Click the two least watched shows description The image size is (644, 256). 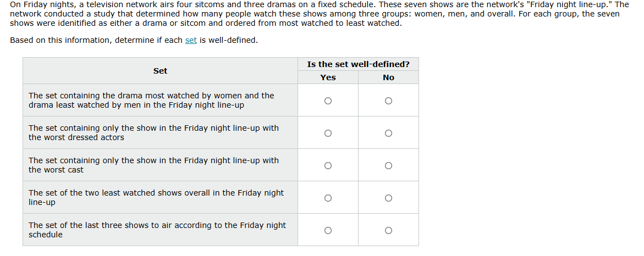156,197
